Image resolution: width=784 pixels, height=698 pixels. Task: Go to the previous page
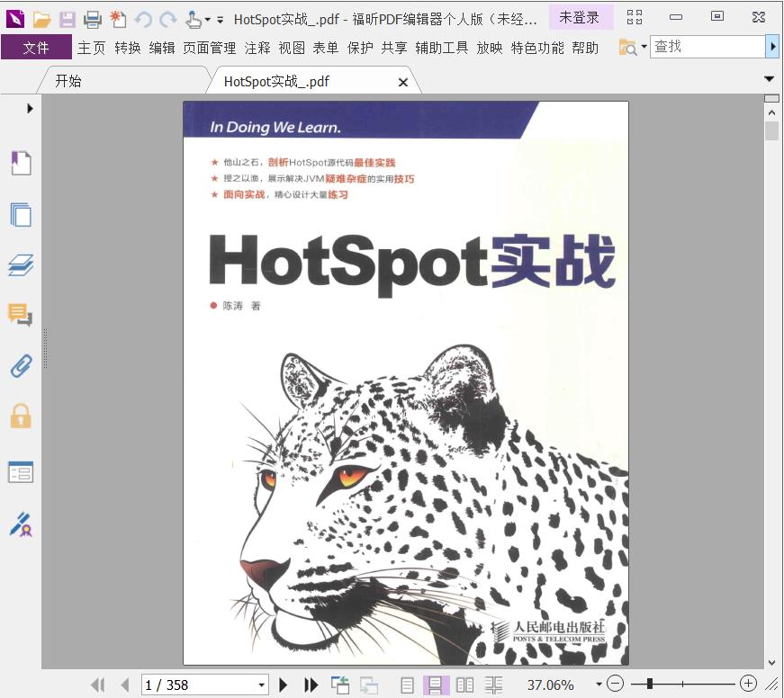(x=125, y=685)
